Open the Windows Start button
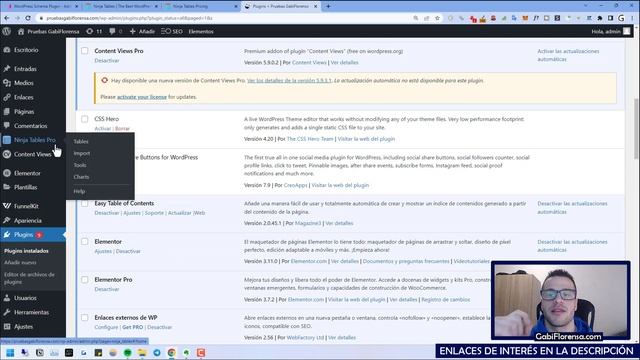This screenshot has height=360, width=640. coord(10,353)
